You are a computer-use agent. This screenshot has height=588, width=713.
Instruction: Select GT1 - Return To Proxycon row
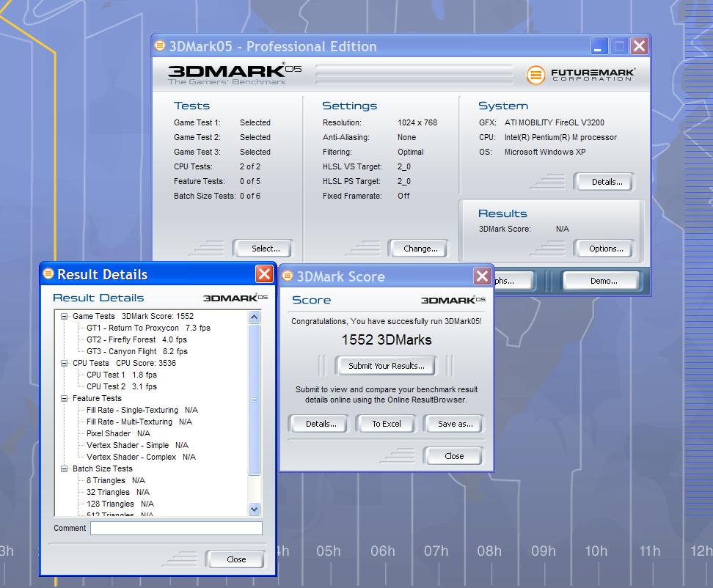148,328
